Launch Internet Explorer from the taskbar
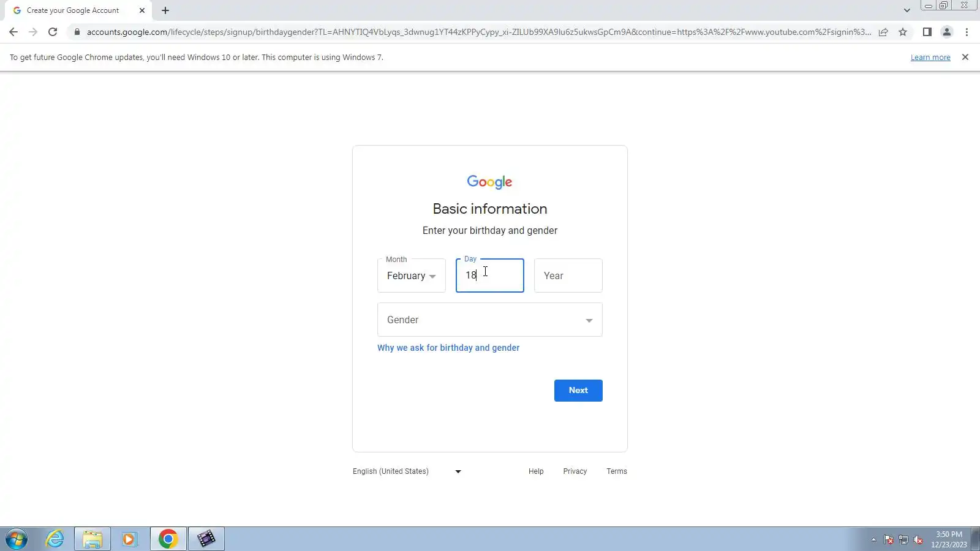980x551 pixels. [x=55, y=539]
